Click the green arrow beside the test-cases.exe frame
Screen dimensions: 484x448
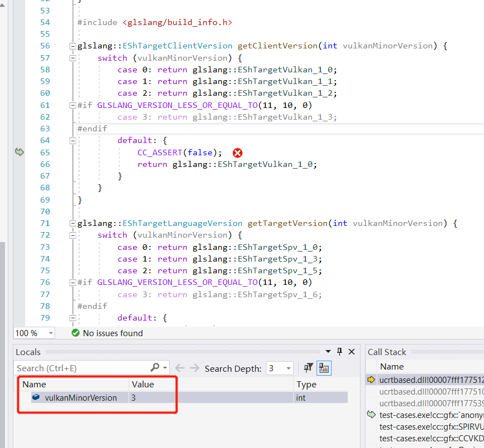pos(371,414)
